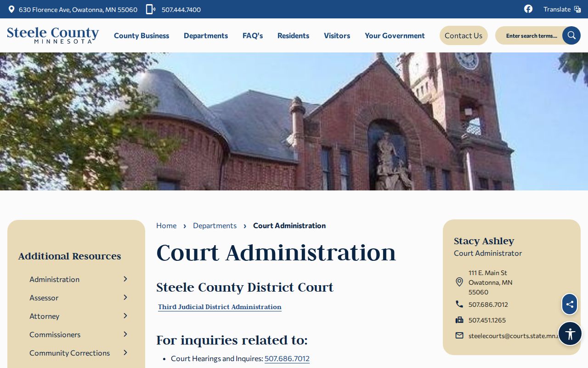Open the Commissioners sidebar link

[x=55, y=334]
